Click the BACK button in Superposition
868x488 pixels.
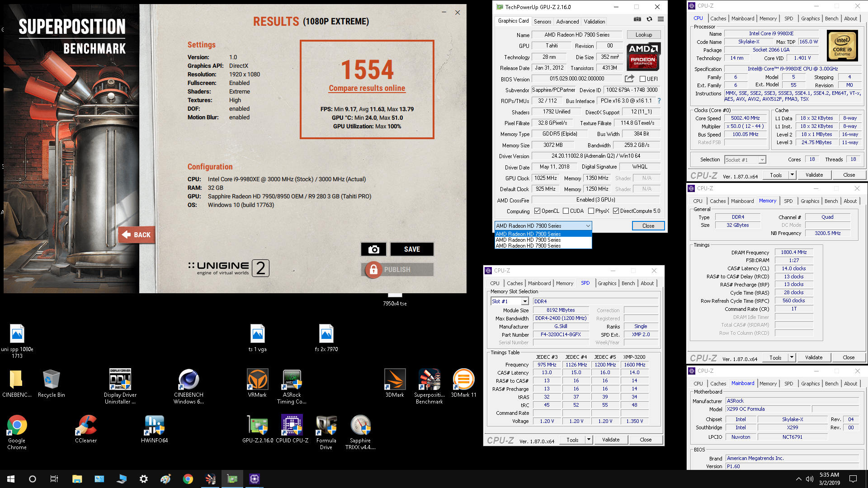click(137, 235)
